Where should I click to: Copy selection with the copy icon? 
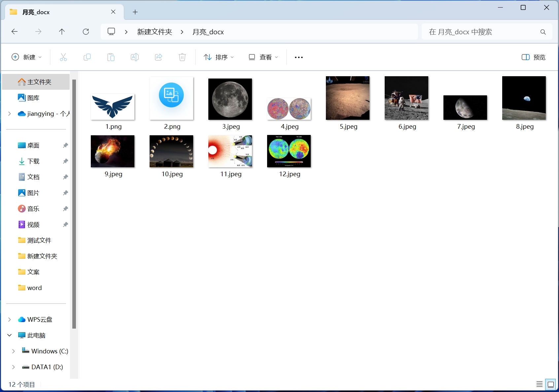[x=87, y=57]
